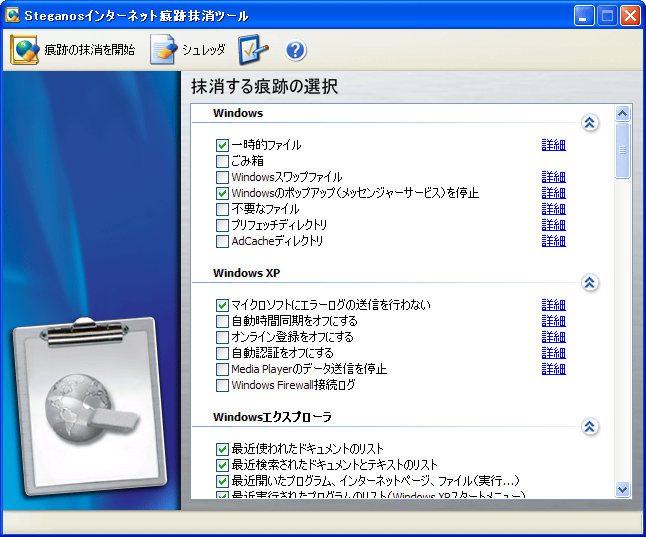646x537 pixels.
Task: Open the checklist settings icon in toolbar
Action: (x=253, y=50)
